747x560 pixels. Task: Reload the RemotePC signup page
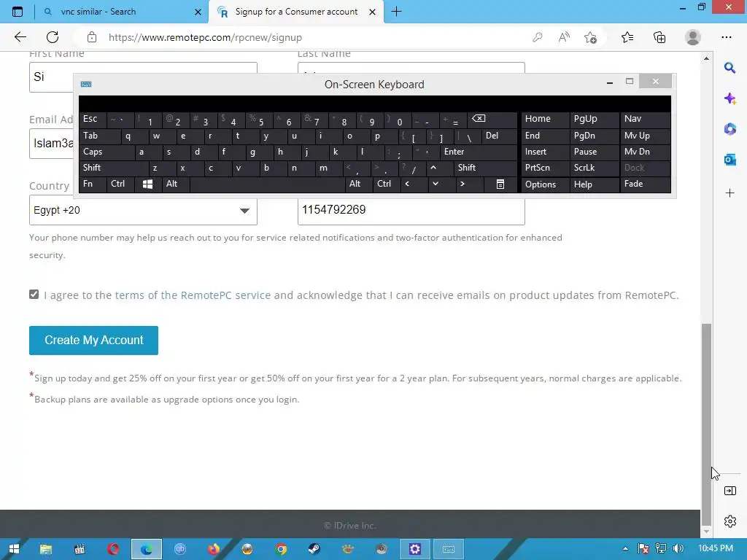click(53, 37)
